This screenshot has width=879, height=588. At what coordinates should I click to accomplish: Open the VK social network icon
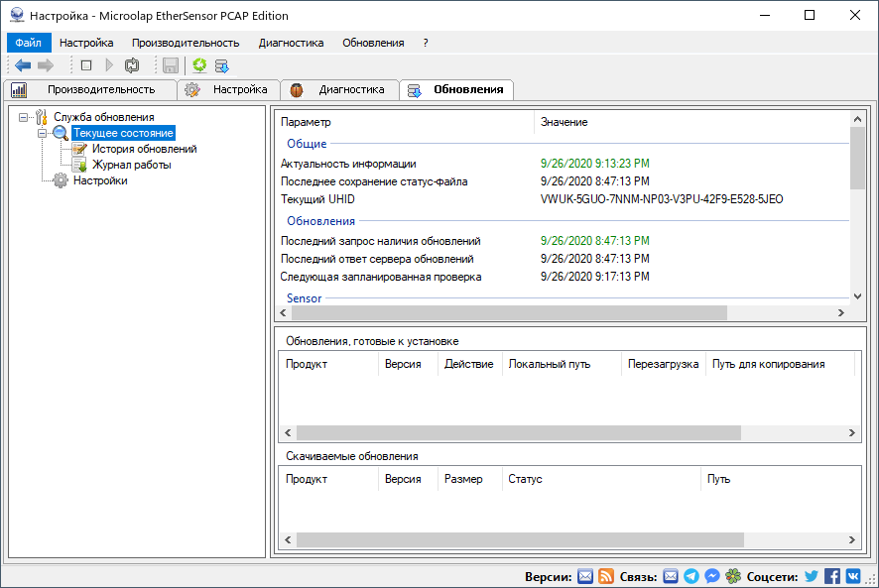pyautogui.click(x=852, y=575)
